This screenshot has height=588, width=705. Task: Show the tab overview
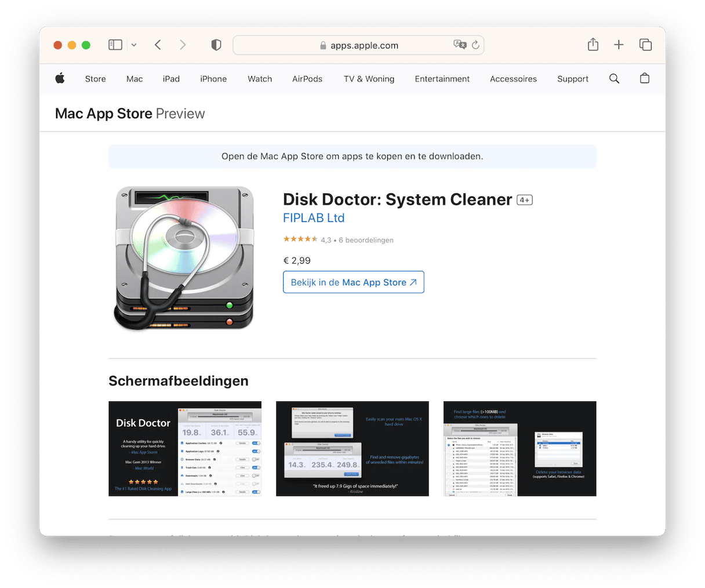tap(645, 45)
